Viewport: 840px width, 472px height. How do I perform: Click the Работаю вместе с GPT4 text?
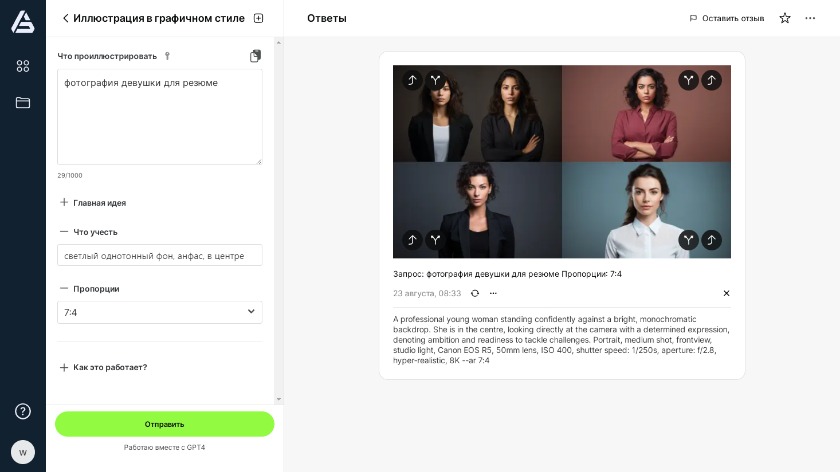click(x=164, y=447)
